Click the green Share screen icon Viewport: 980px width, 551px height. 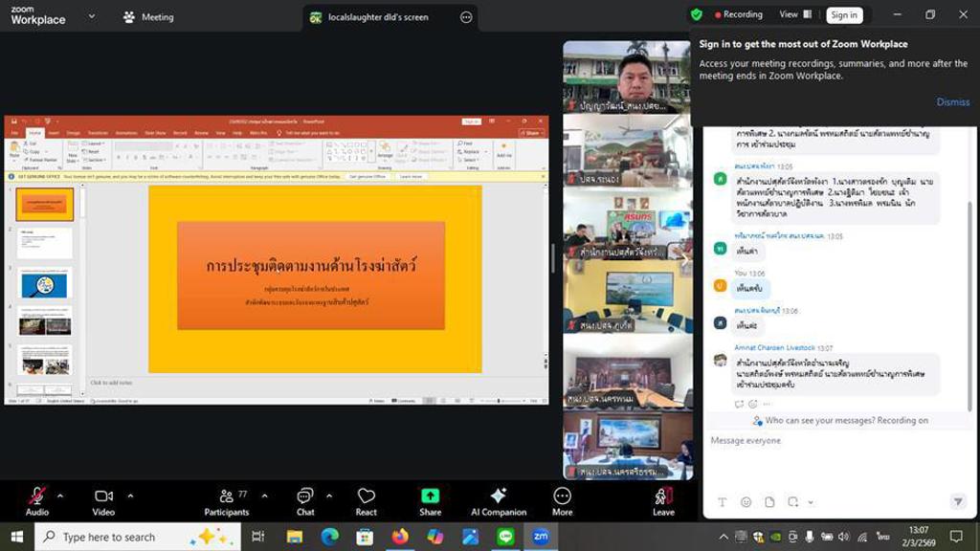[x=430, y=496]
